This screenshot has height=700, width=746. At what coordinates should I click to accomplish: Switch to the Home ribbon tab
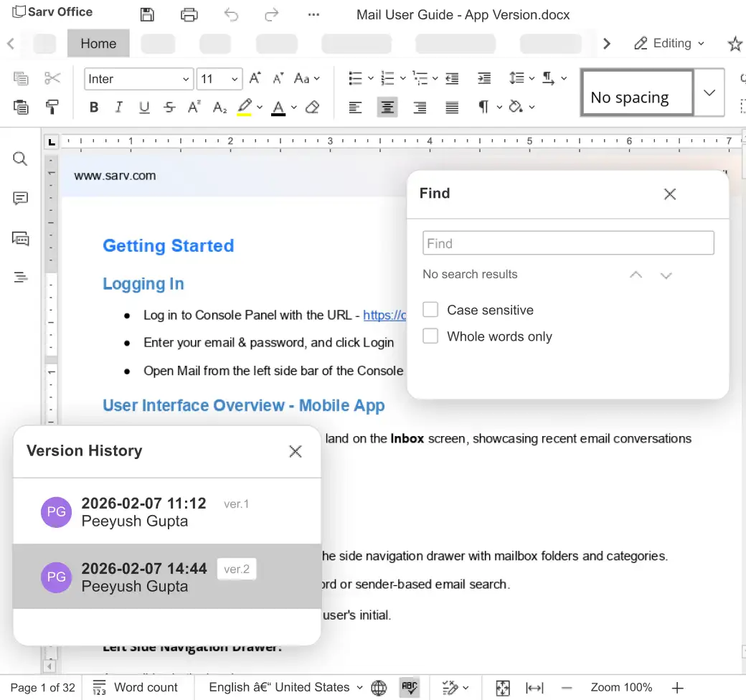[98, 43]
